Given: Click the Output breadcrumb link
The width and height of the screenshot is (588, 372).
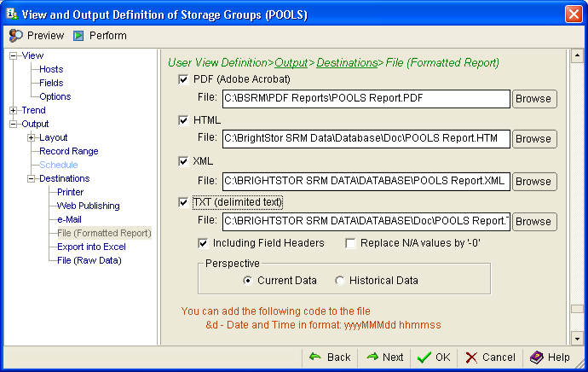Looking at the screenshot, I should (x=291, y=62).
